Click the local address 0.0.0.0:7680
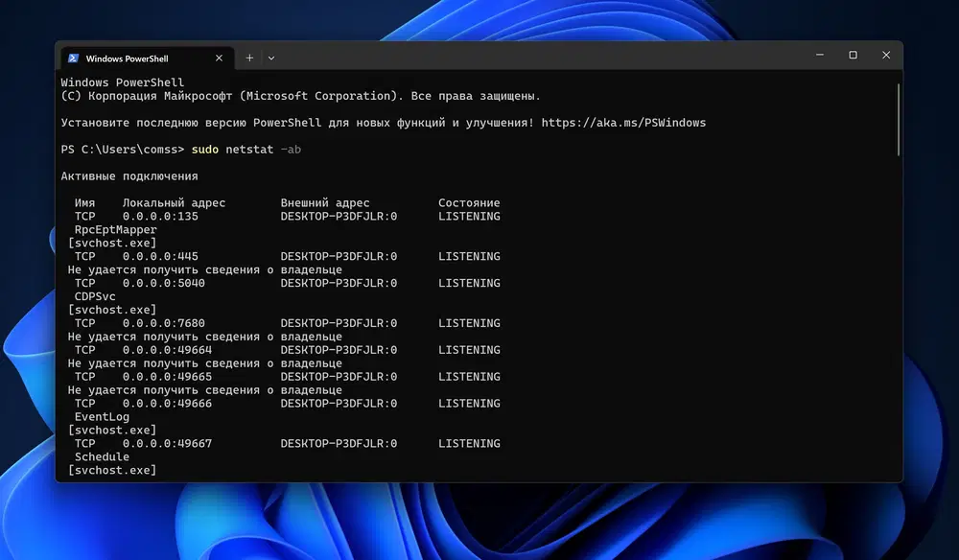959x560 pixels. pyautogui.click(x=163, y=323)
